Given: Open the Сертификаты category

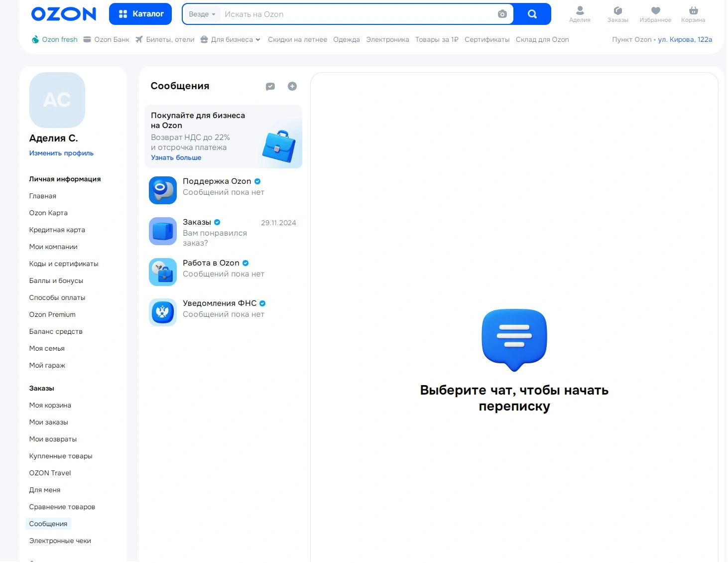Looking at the screenshot, I should (487, 39).
